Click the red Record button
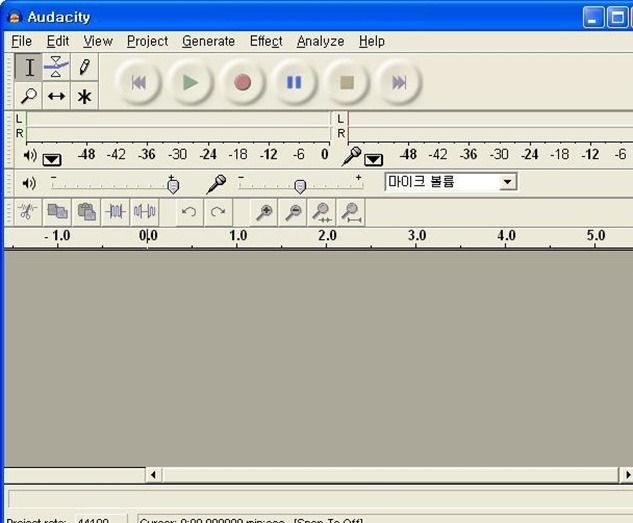This screenshot has height=523, width=633. [242, 83]
